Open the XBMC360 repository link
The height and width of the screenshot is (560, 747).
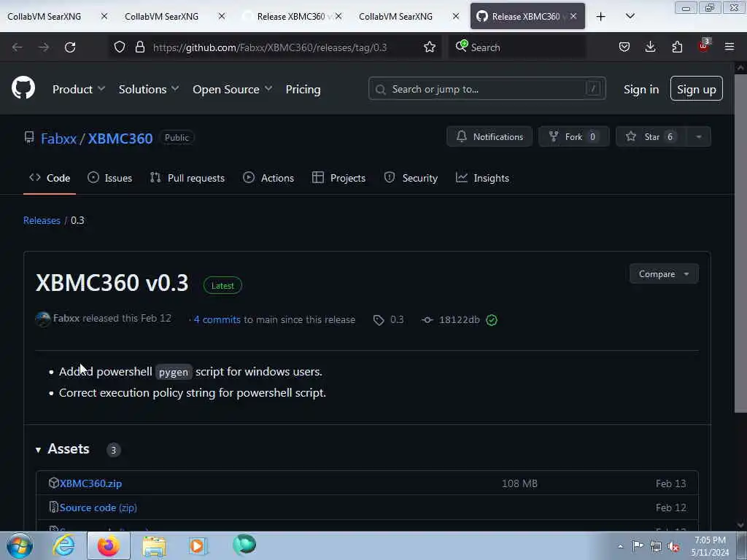point(120,138)
